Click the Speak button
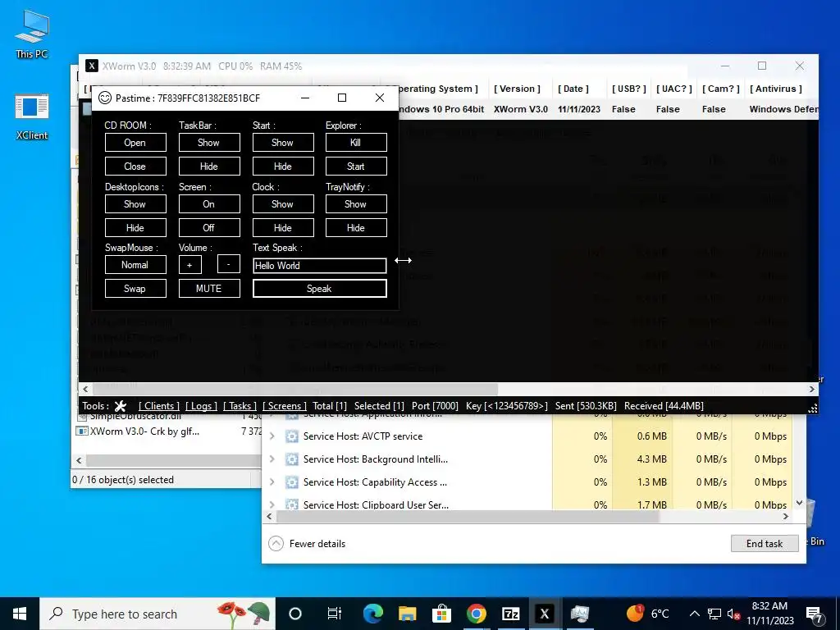The width and height of the screenshot is (840, 630). [320, 289]
